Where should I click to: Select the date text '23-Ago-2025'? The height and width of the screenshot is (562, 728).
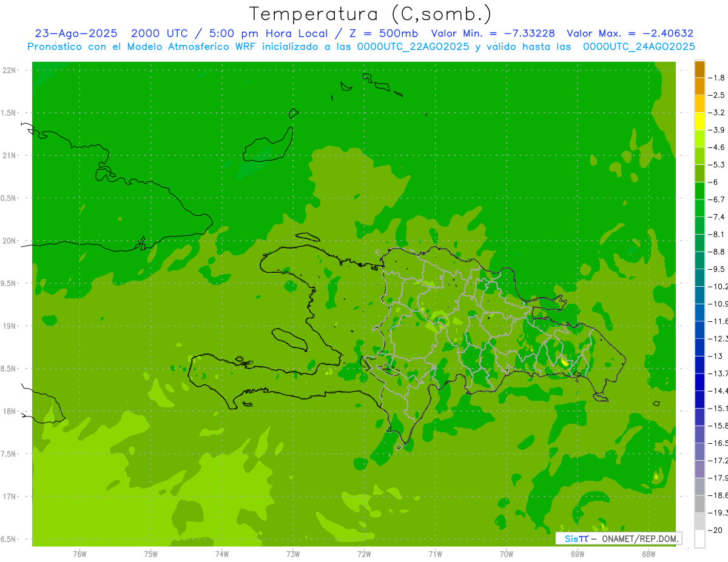coord(76,33)
